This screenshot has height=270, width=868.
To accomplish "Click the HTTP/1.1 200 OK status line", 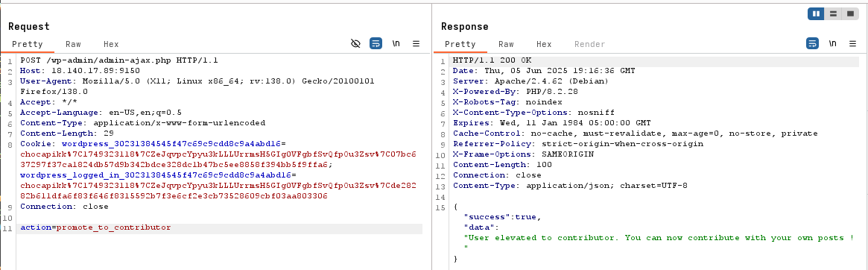I will (492, 60).
